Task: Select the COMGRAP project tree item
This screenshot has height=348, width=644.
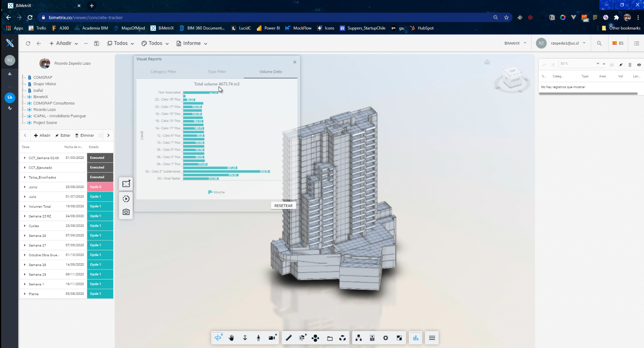Action: pyautogui.click(x=43, y=78)
